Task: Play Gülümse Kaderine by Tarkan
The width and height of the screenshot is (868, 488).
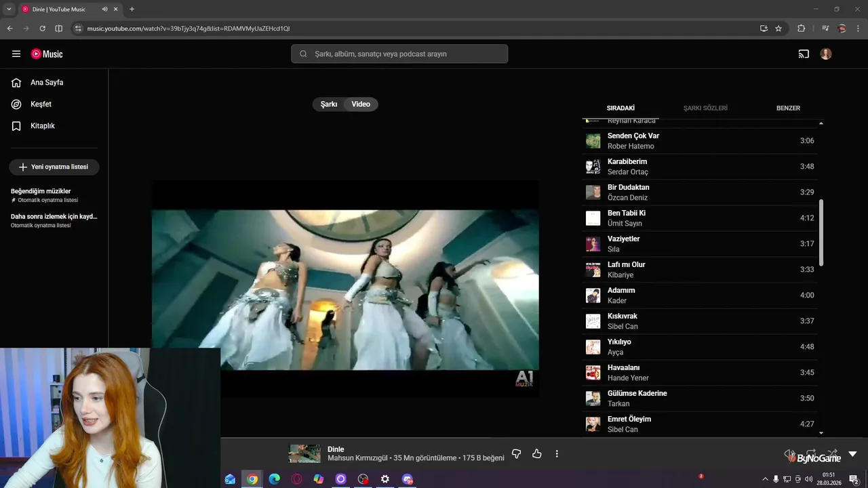Action: 700,399
